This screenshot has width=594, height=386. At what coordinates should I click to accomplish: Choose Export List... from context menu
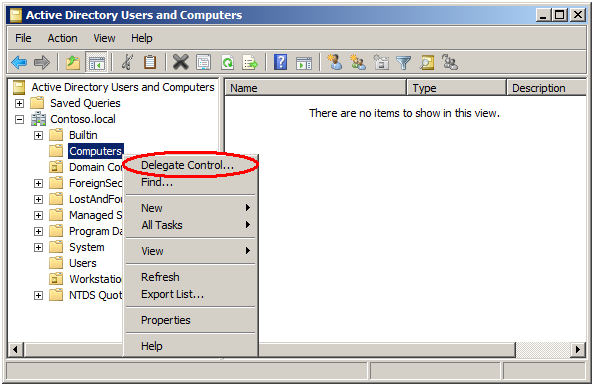pos(191,294)
